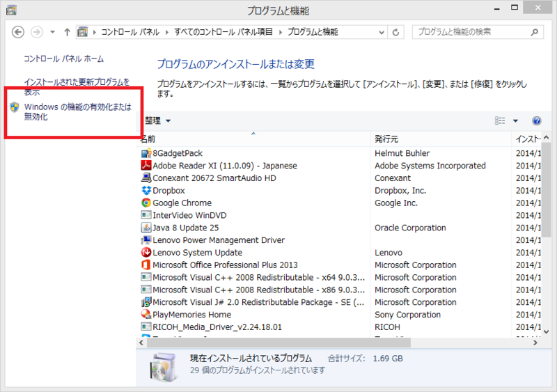Open the view options dropdown arrow

coord(515,121)
